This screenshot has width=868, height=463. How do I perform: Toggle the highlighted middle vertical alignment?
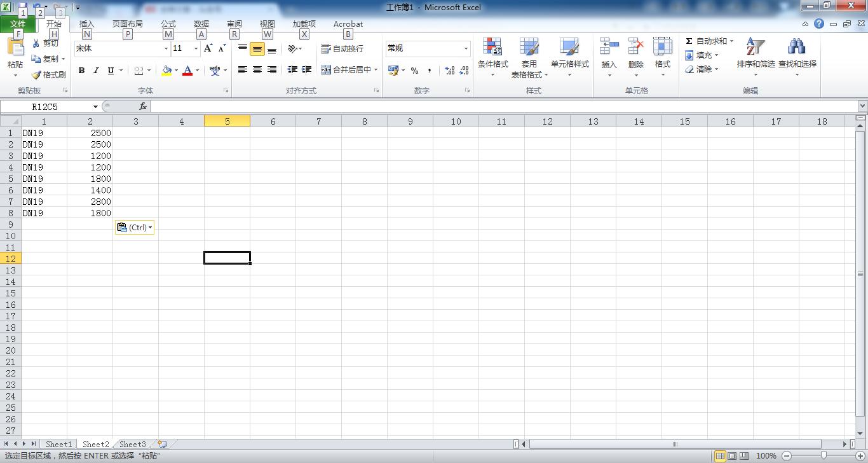[257, 48]
